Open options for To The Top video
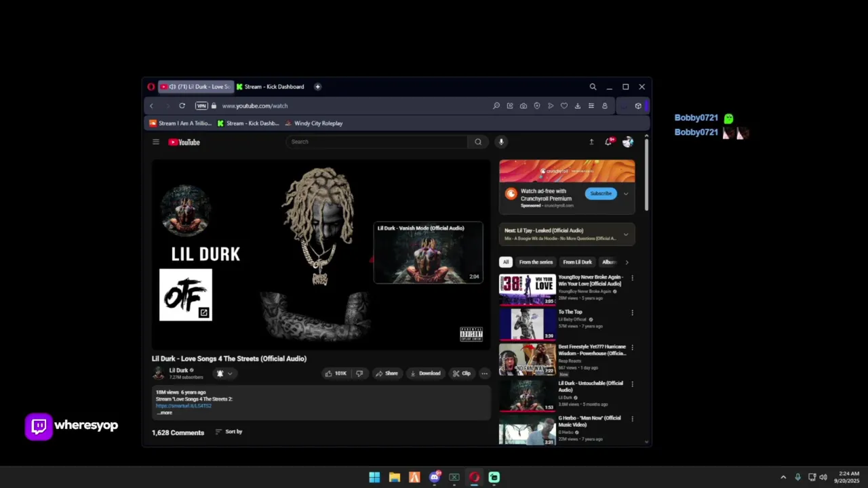The width and height of the screenshot is (868, 488). pyautogui.click(x=633, y=313)
